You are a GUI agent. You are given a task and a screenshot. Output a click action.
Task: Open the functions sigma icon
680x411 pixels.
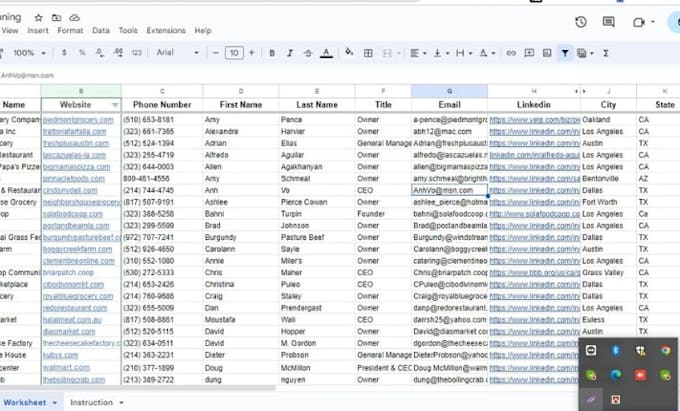pyautogui.click(x=606, y=52)
